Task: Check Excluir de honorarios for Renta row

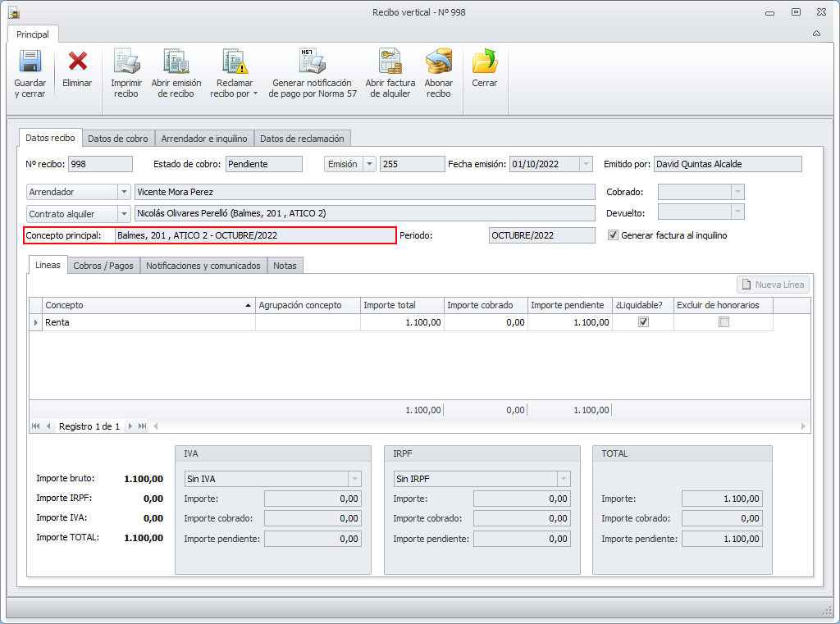Action: click(x=724, y=322)
